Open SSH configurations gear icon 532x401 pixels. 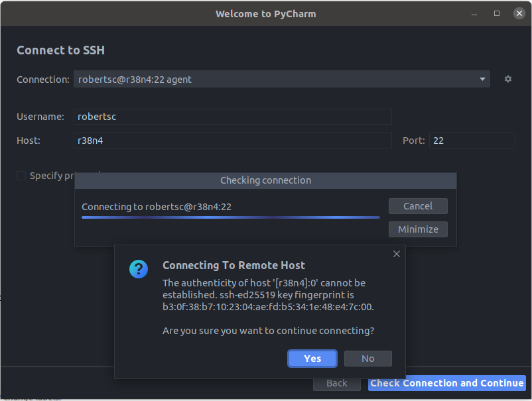pos(507,79)
